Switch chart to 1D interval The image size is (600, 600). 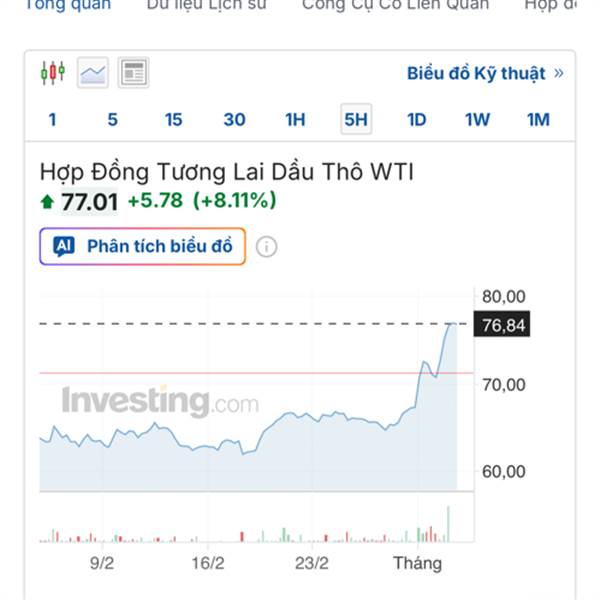point(417,120)
